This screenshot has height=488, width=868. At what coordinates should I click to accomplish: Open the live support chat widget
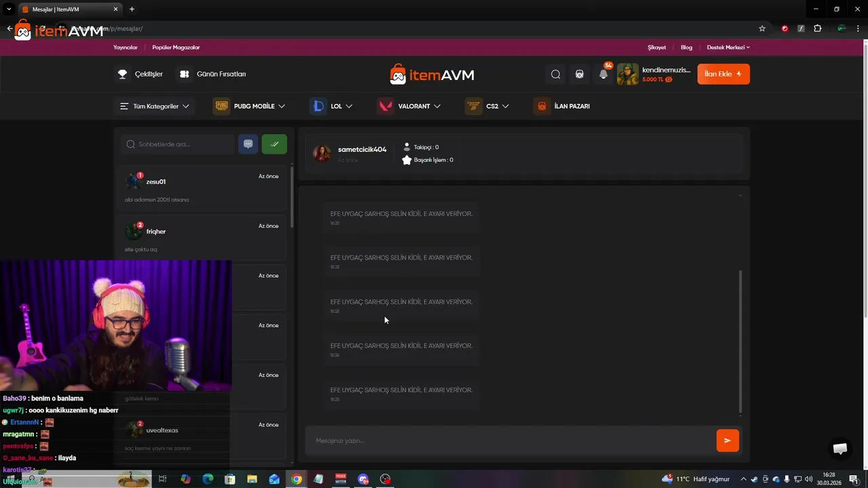840,449
